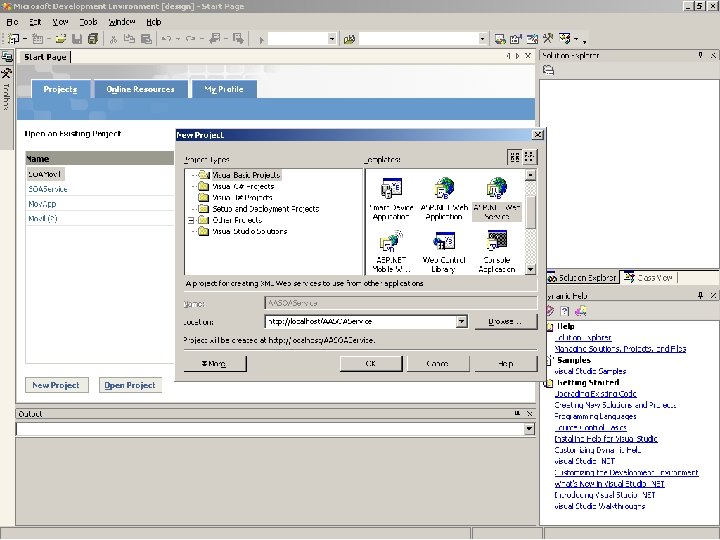Expand the Other Projects tree node
Viewport: 720px width, 540px height.
191,220
